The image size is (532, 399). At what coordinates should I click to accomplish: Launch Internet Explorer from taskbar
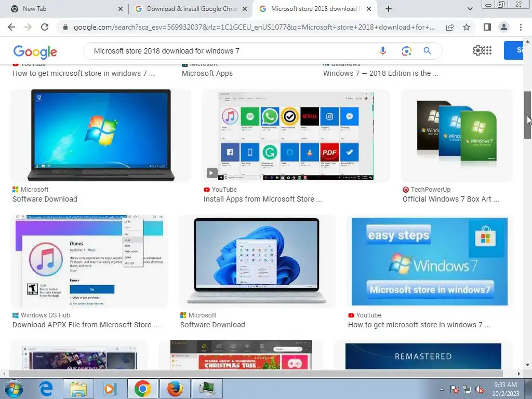[x=46, y=389]
